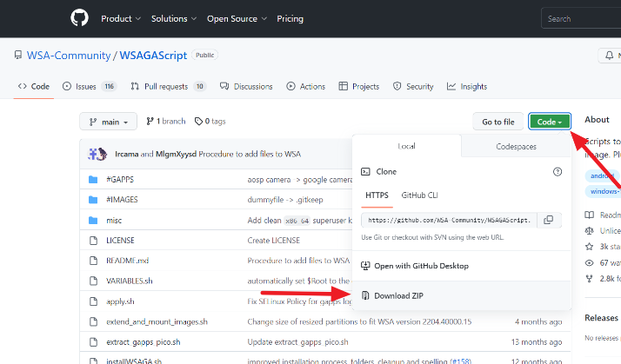Click the Download ZIP file icon

tap(365, 295)
